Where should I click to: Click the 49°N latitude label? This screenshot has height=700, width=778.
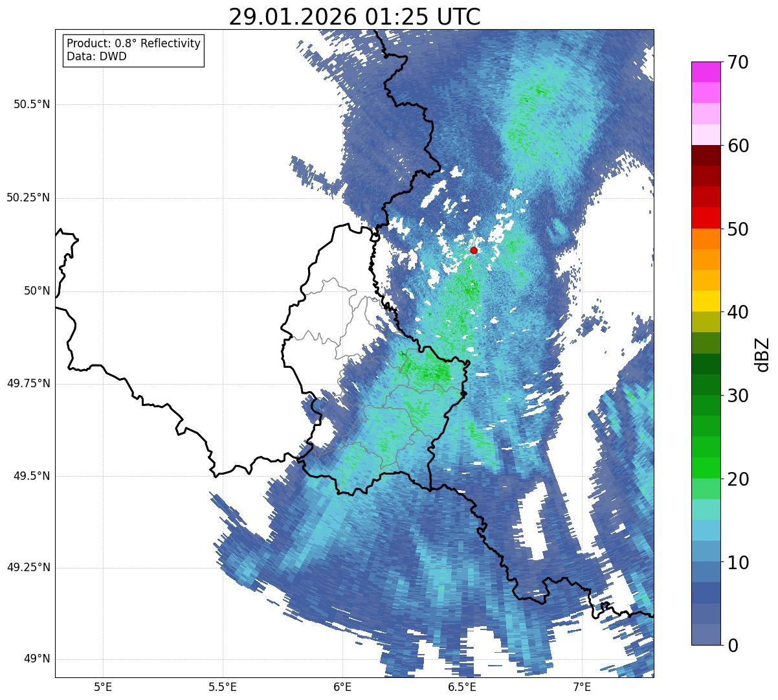(37, 659)
